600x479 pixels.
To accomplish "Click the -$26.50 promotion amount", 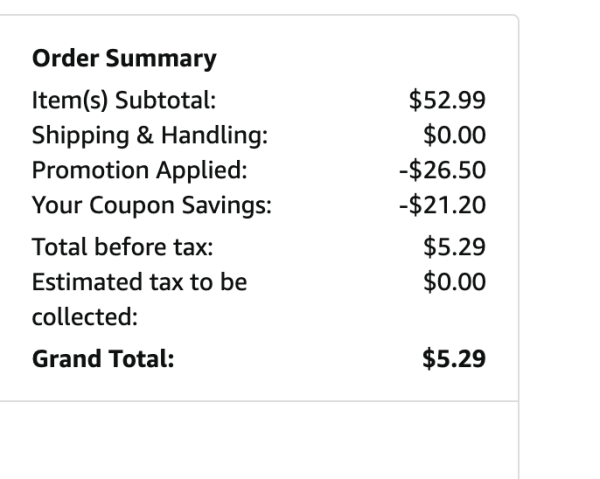I will pos(442,170).
